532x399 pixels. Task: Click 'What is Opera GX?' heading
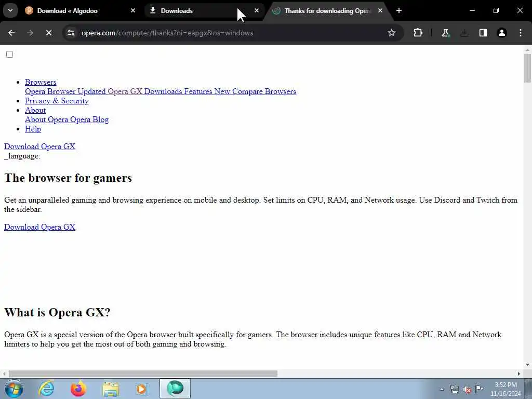click(57, 312)
